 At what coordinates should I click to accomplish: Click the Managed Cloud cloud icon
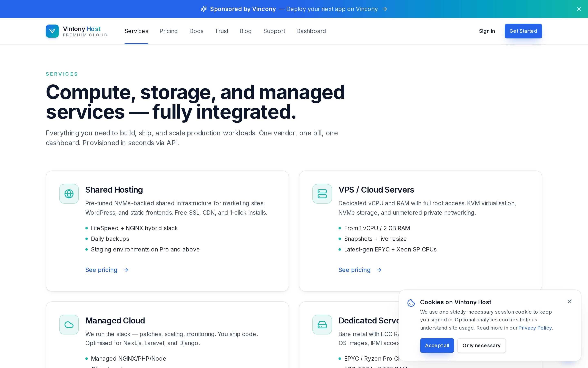[69, 325]
